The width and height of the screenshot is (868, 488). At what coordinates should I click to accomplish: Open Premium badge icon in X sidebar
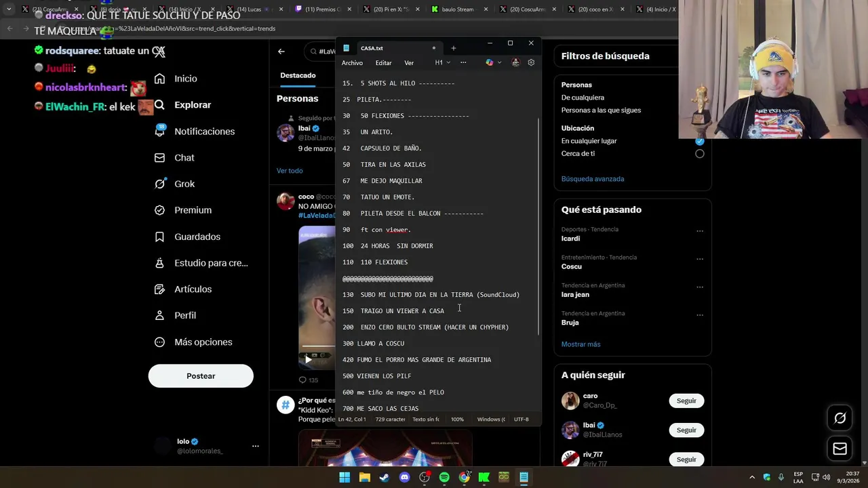coord(159,210)
